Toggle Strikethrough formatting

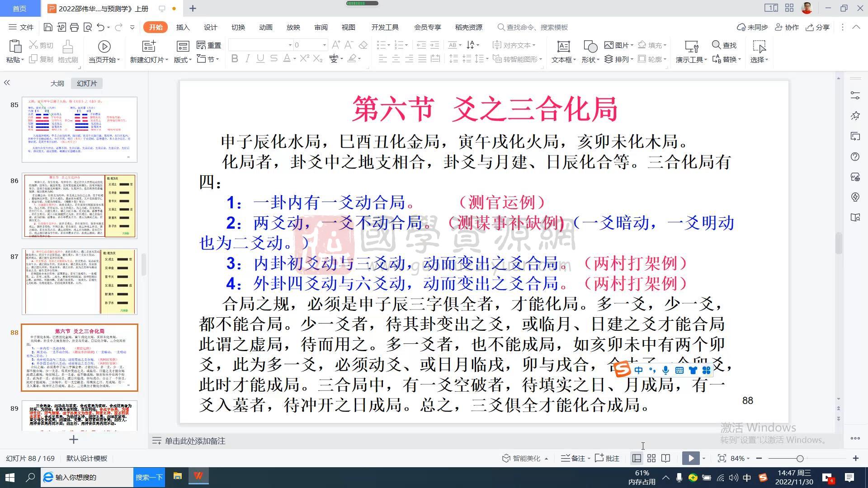[x=274, y=59]
